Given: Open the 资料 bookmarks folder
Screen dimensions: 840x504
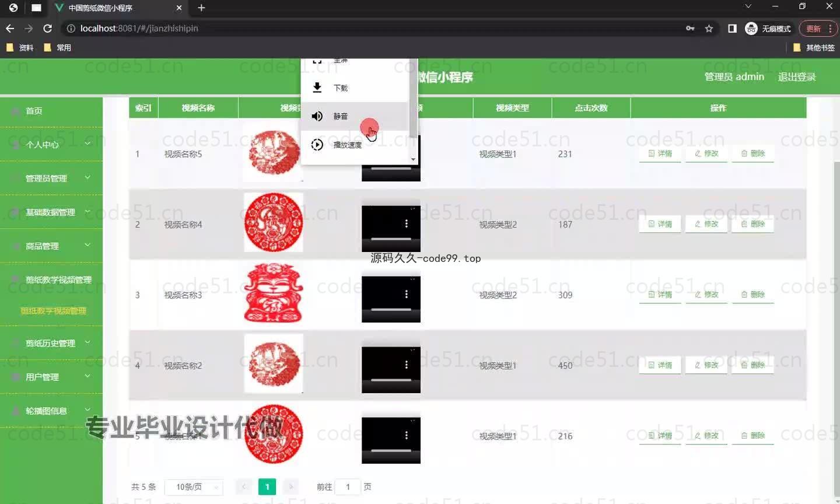Looking at the screenshot, I should [x=19, y=48].
